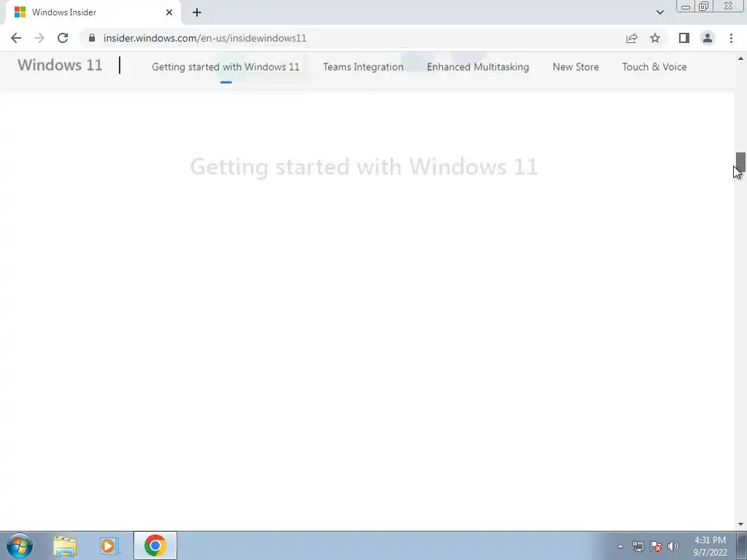The width and height of the screenshot is (747, 560).
Task: Open the volume speaker tray icon
Action: tap(673, 546)
